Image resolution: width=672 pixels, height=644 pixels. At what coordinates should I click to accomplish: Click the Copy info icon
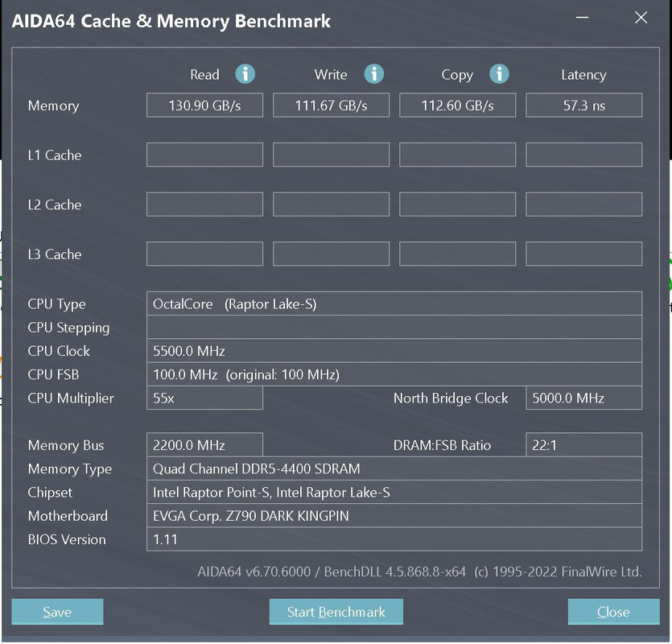pyautogui.click(x=499, y=74)
